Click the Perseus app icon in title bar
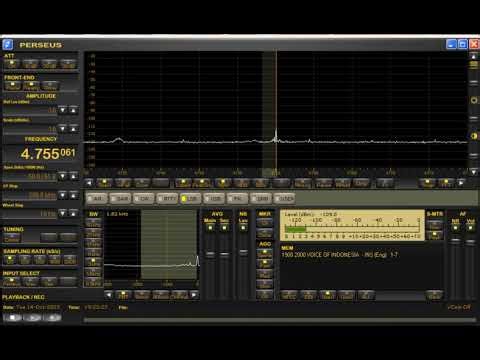 8,44
